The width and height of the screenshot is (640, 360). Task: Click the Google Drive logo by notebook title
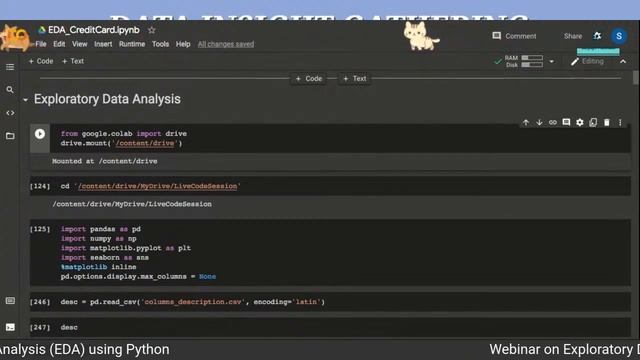point(41,30)
